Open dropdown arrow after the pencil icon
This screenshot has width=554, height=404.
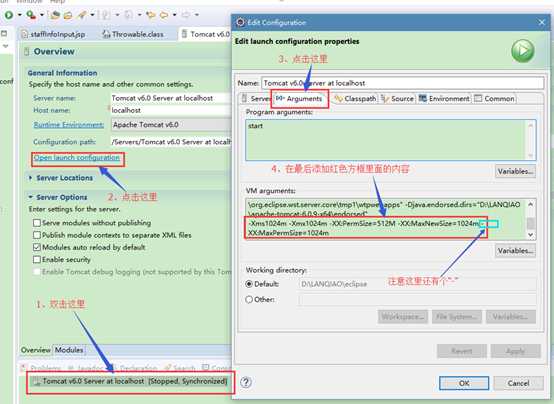[92, 15]
